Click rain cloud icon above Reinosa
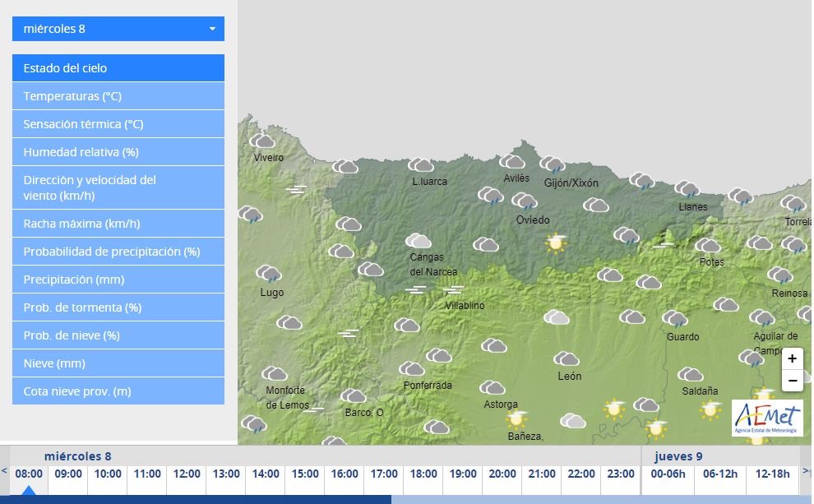Screen dimensions: 814x504 click(780, 275)
